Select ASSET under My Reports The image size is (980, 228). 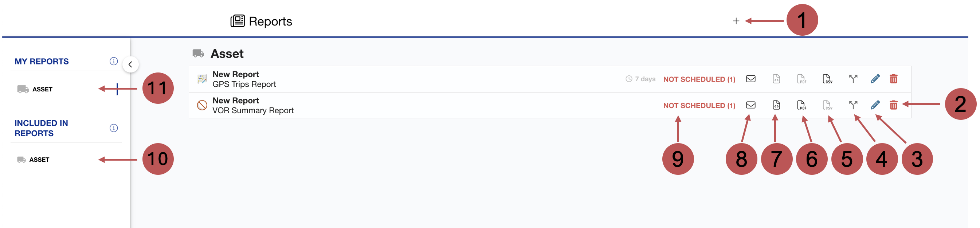[x=42, y=89]
